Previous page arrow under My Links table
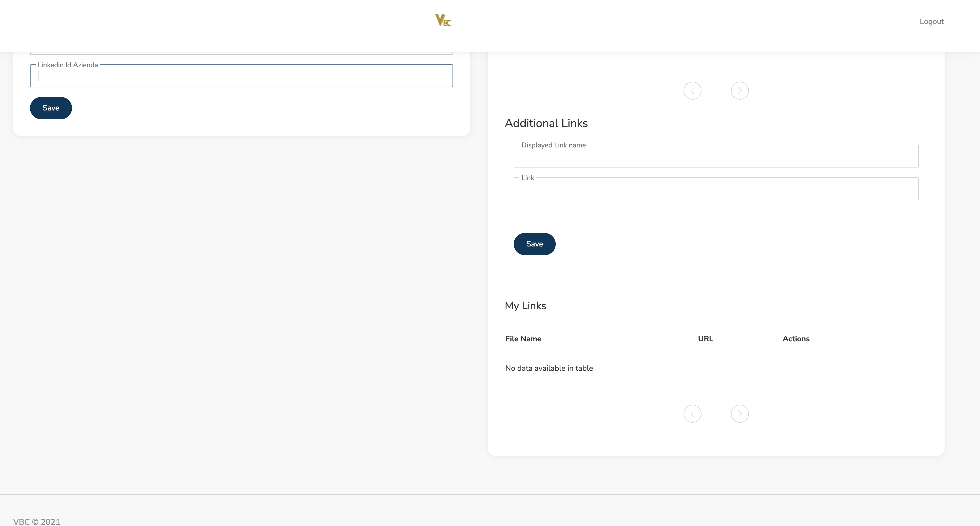The image size is (980, 526). point(692,414)
